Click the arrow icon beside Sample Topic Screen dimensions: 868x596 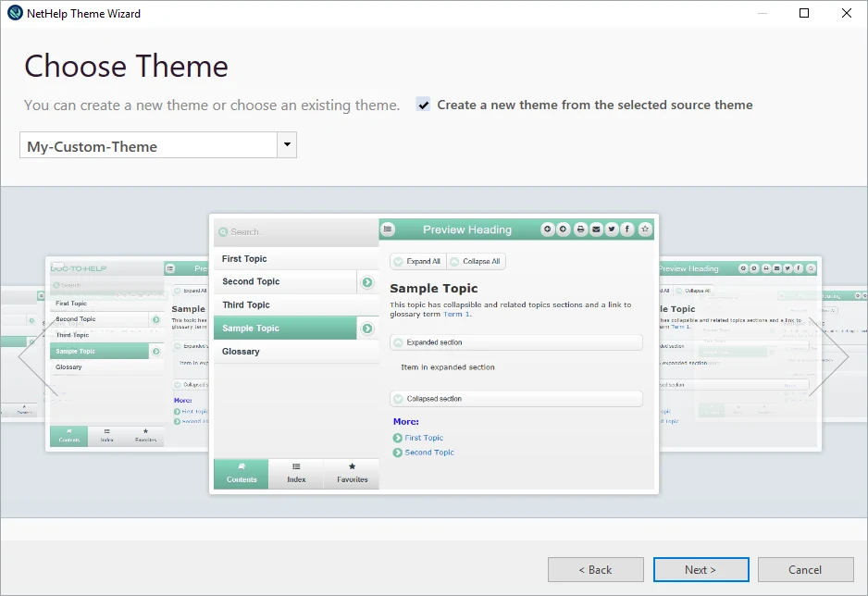click(367, 329)
